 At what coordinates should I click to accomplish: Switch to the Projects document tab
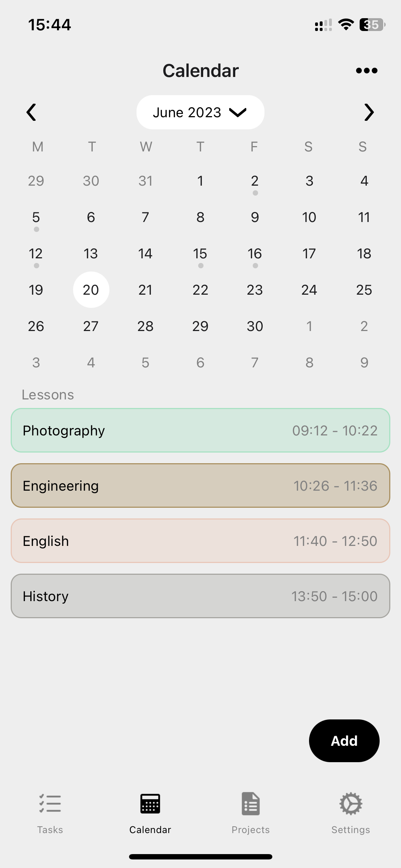pos(251,804)
